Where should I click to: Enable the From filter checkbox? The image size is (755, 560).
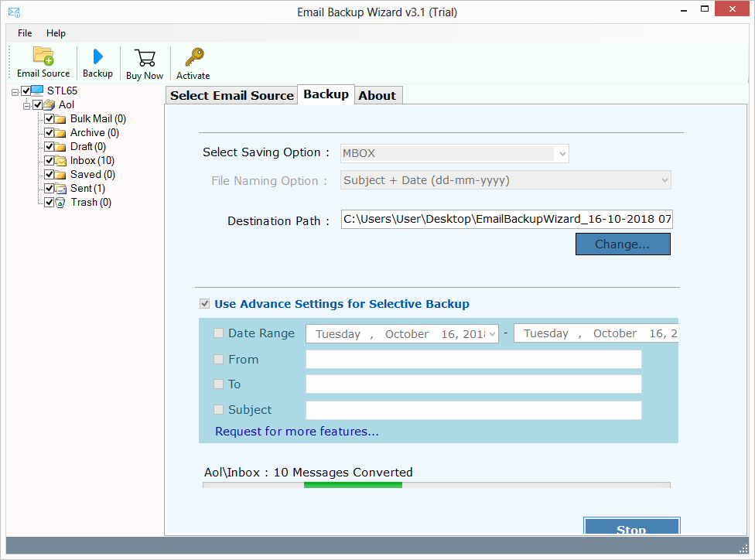pyautogui.click(x=219, y=359)
